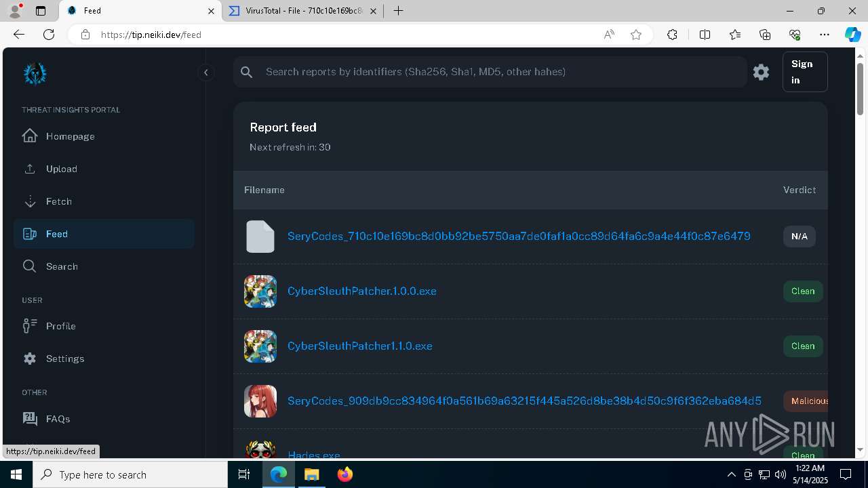Click the CyberSleuthPatcher.1.0.0.exe thumbnail icon

(x=260, y=291)
